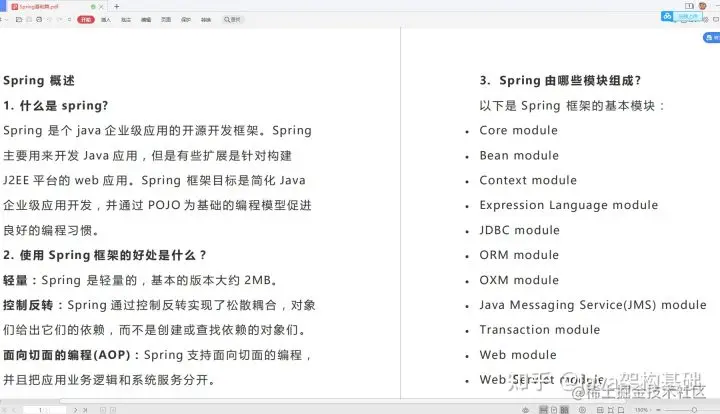This screenshot has width=720, height=414.
Task: Click the blue cloud sync icon
Action: point(667,17)
